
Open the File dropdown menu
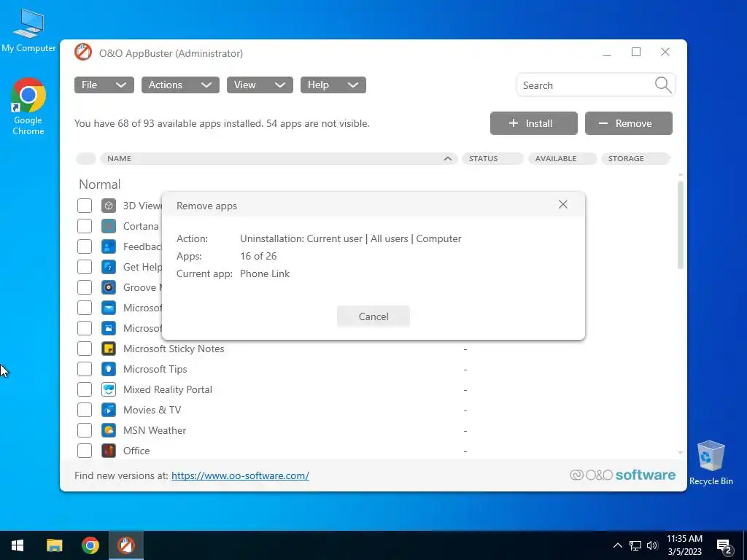[104, 85]
